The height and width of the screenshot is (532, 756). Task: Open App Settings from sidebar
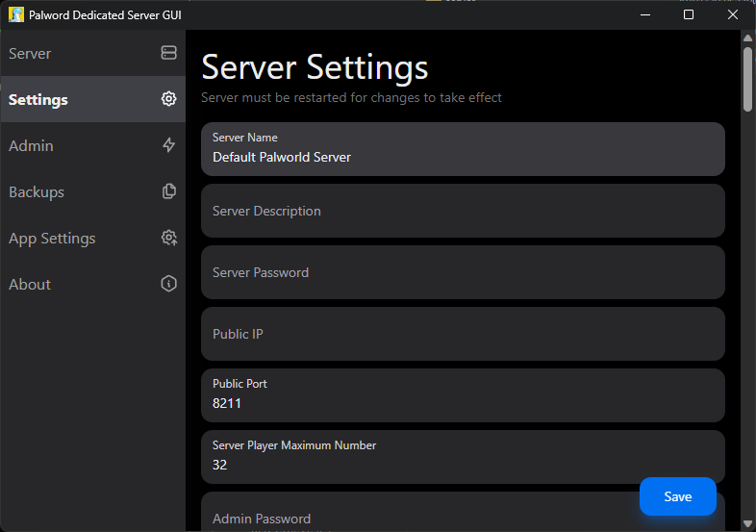(53, 239)
